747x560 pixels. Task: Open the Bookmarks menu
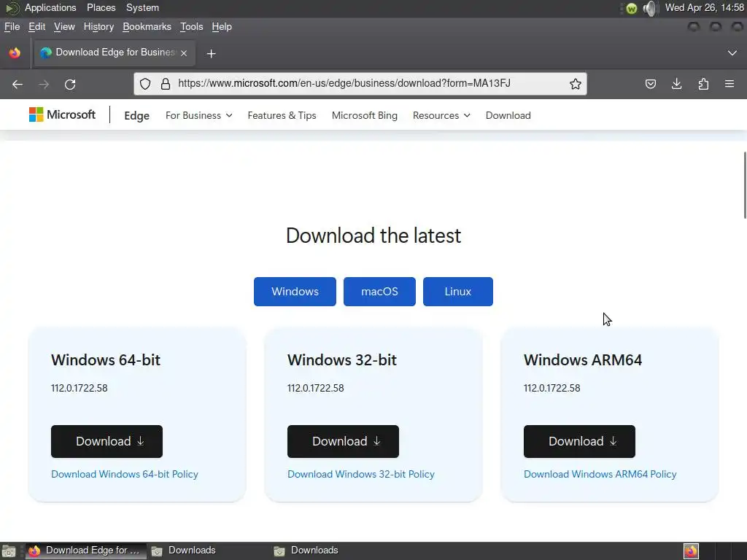[147, 27]
